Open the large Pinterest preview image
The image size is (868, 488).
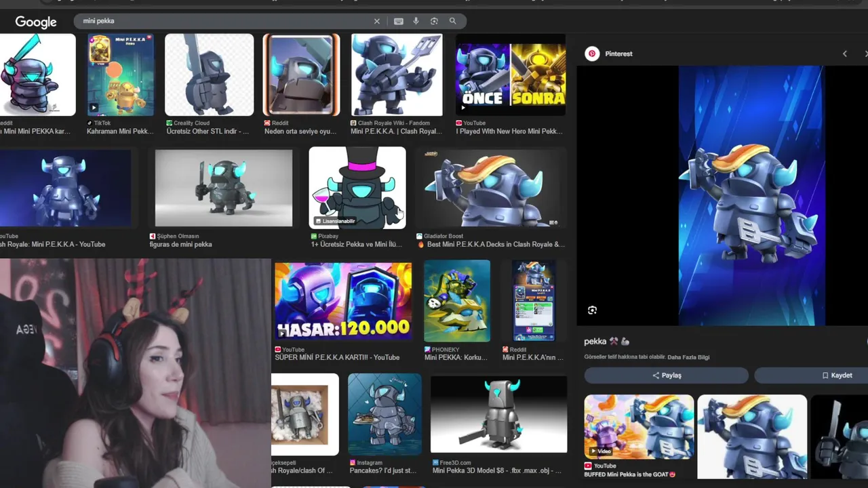751,195
